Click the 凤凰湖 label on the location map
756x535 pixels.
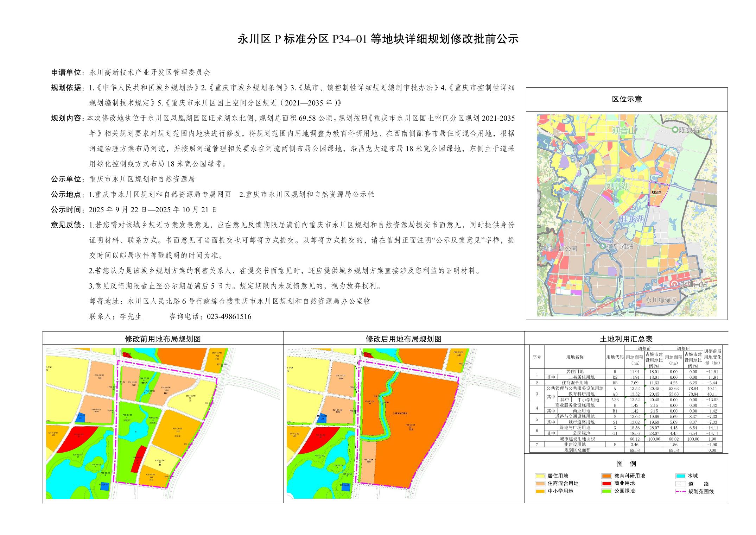click(x=617, y=186)
